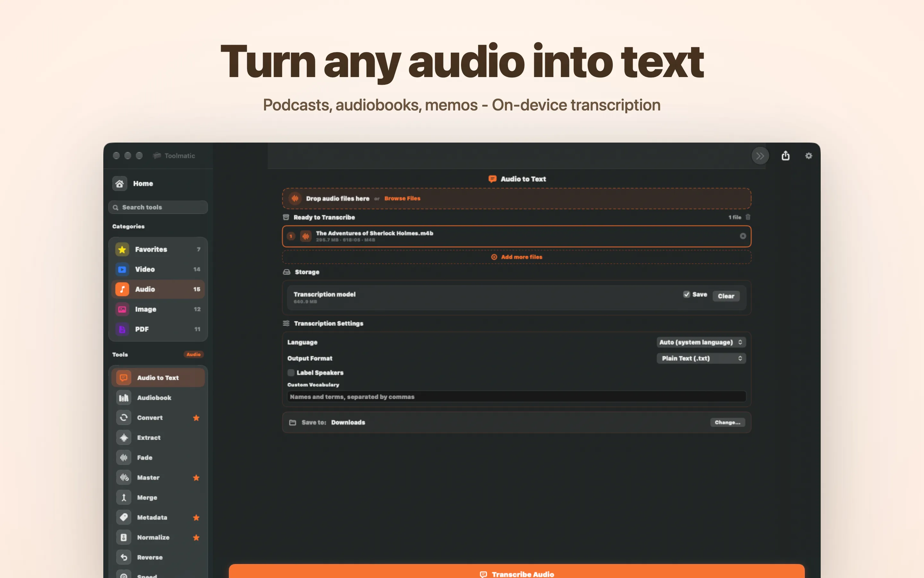924x578 pixels.
Task: Open the Fade tool
Action: tap(158, 457)
